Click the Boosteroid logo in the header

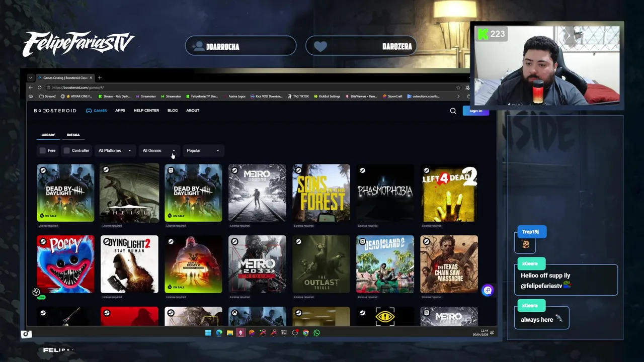click(55, 111)
